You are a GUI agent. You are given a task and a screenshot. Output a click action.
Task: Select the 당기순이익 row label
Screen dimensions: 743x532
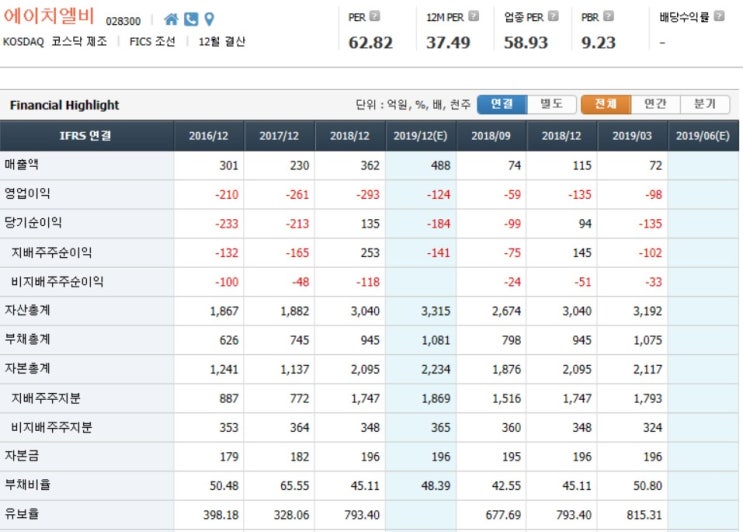click(x=33, y=223)
